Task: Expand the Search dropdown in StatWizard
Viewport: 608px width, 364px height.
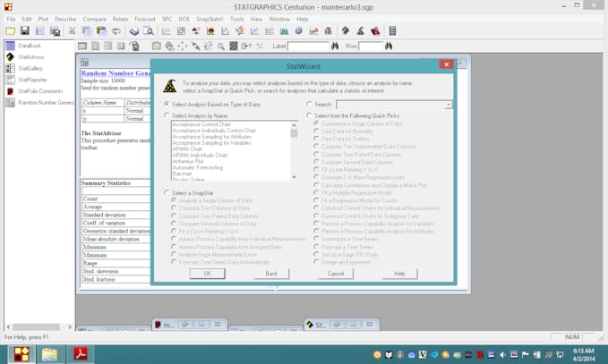Action: [x=448, y=105]
